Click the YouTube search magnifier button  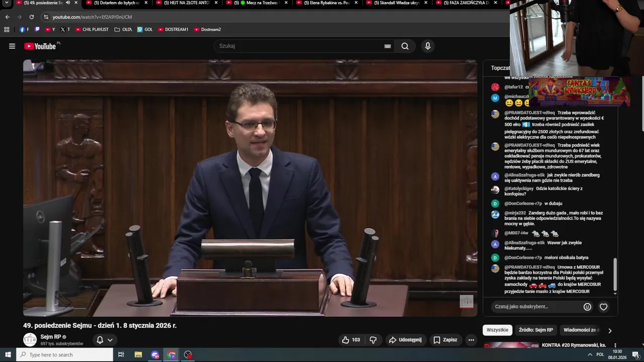[x=405, y=46]
